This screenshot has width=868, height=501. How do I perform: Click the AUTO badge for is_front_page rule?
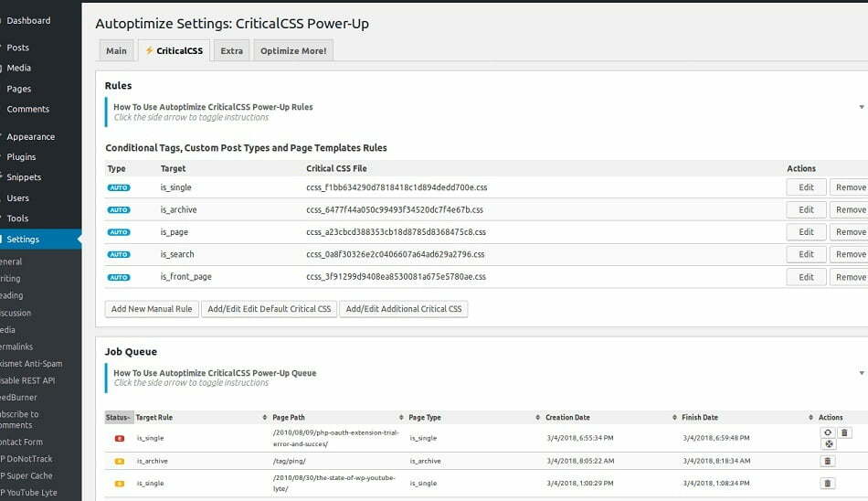[x=119, y=277]
